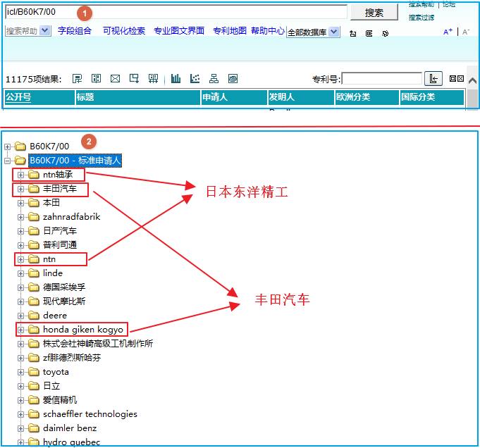Click the 专利号 input field
This screenshot has height=448, width=480.
pyautogui.click(x=381, y=78)
